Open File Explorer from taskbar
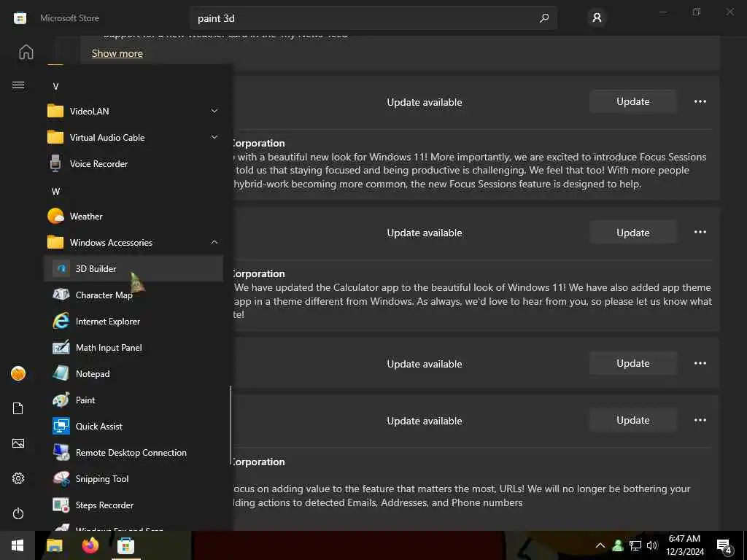The image size is (747, 560). coord(54,545)
